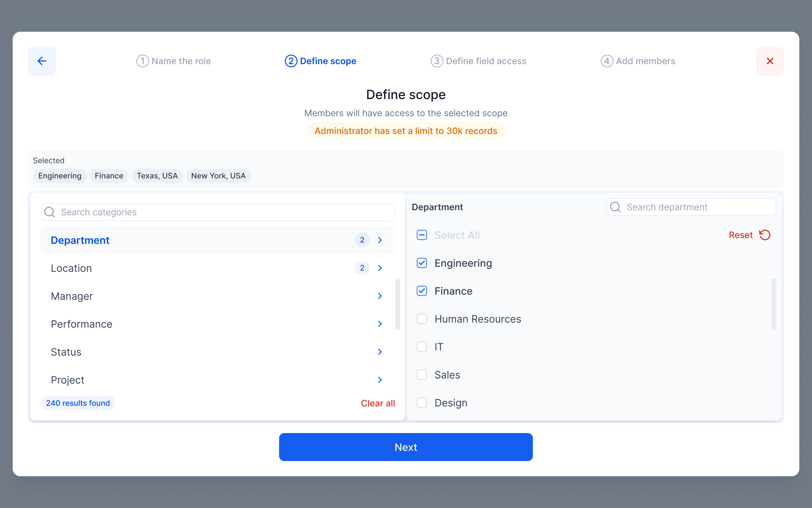Select the Location category row

(218, 268)
